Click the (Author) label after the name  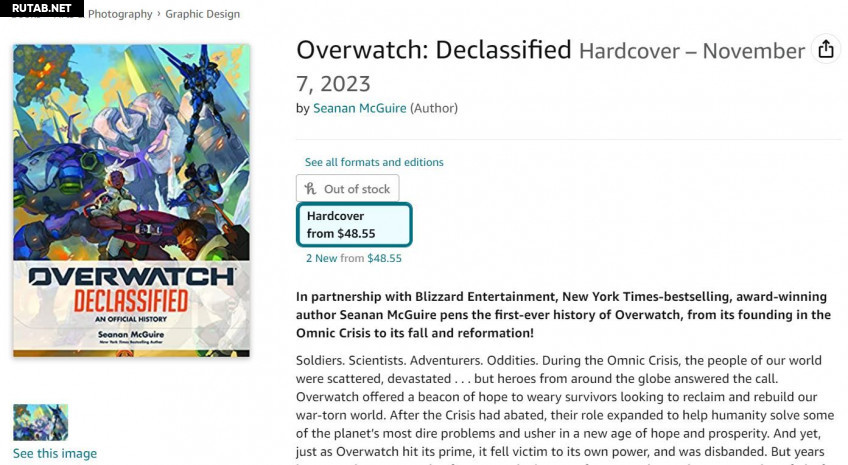point(434,108)
